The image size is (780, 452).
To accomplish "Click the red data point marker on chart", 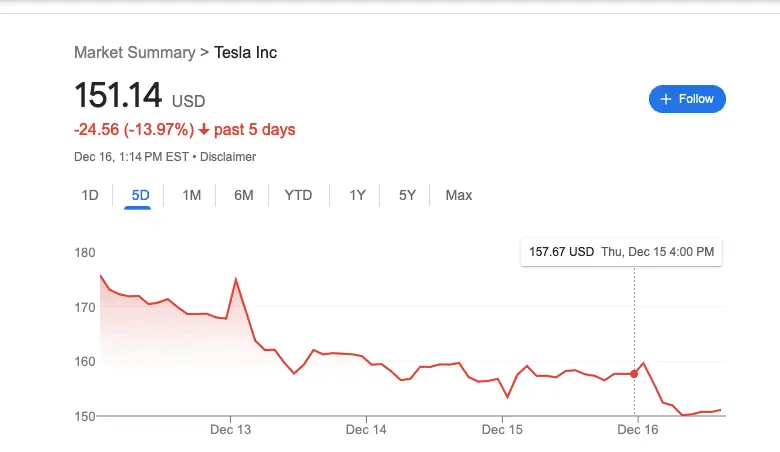I will 634,374.
